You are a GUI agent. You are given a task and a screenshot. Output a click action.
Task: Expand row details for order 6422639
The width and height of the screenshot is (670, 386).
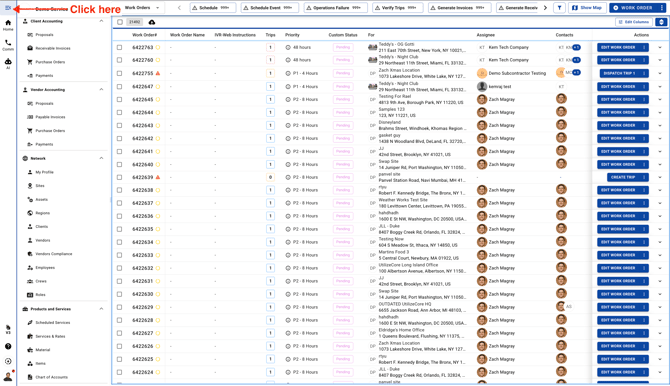tap(660, 177)
